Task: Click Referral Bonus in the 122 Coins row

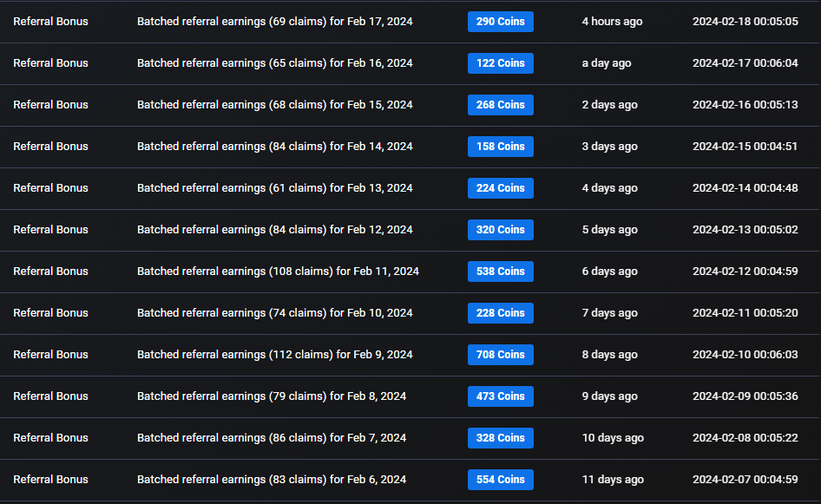Action: pos(51,63)
